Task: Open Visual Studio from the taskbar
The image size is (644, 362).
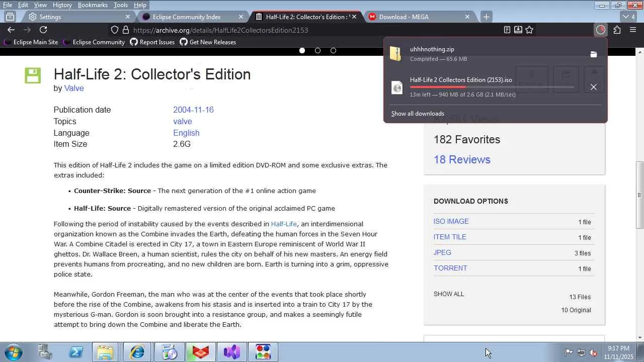Action: pos(232,352)
